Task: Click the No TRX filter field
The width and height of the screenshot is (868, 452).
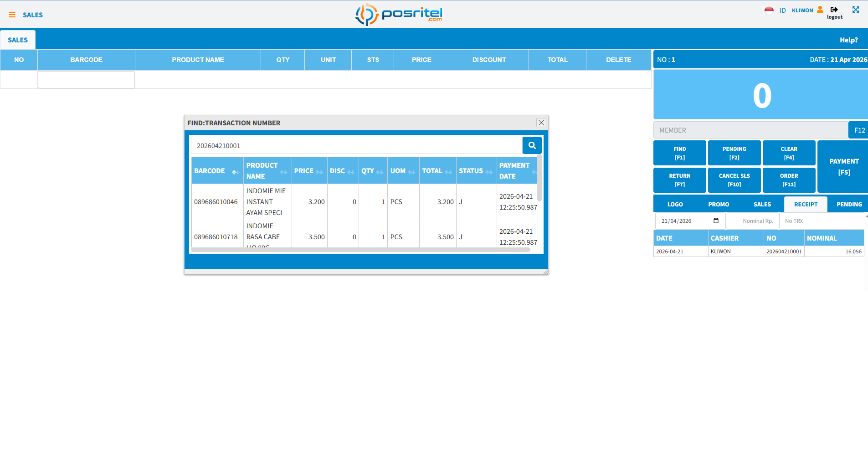Action: tap(822, 221)
